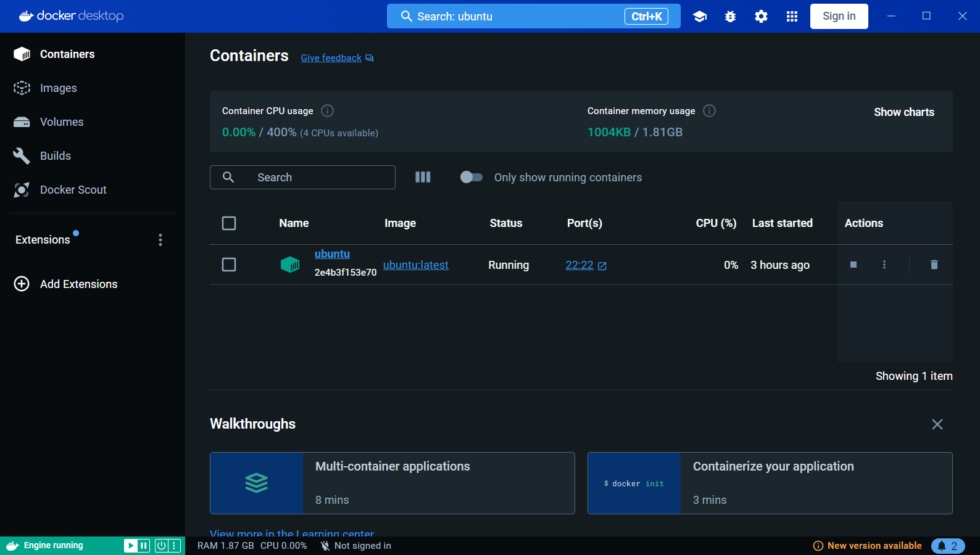
Task: Click the container CPU usage info icon
Action: (x=328, y=111)
